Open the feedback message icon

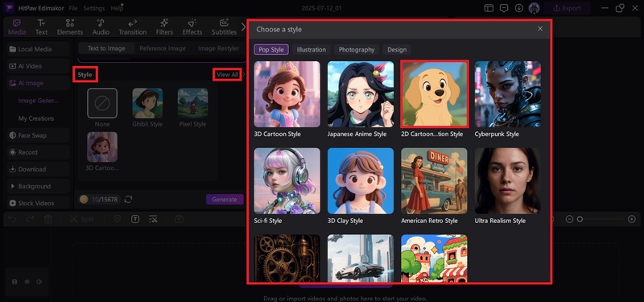point(504,8)
